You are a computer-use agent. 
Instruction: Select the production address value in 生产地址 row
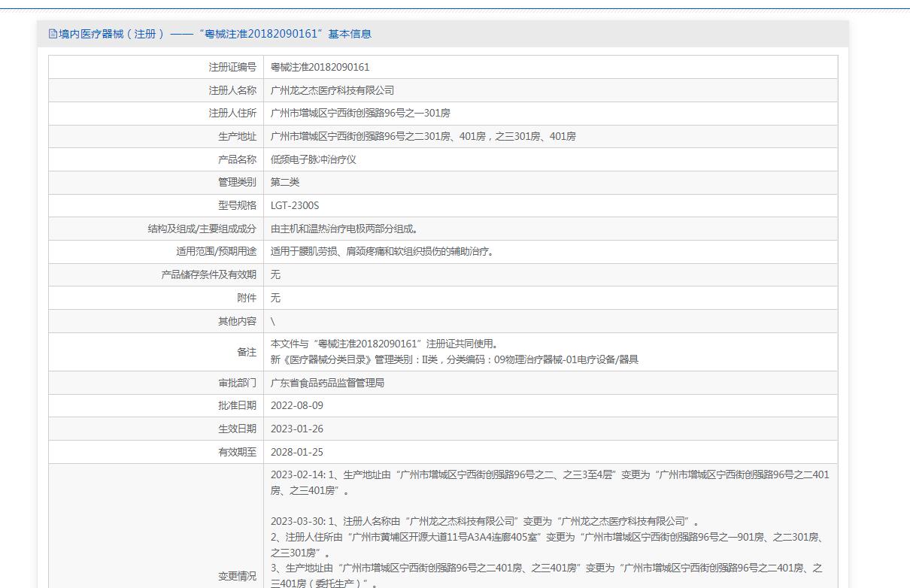[423, 137]
